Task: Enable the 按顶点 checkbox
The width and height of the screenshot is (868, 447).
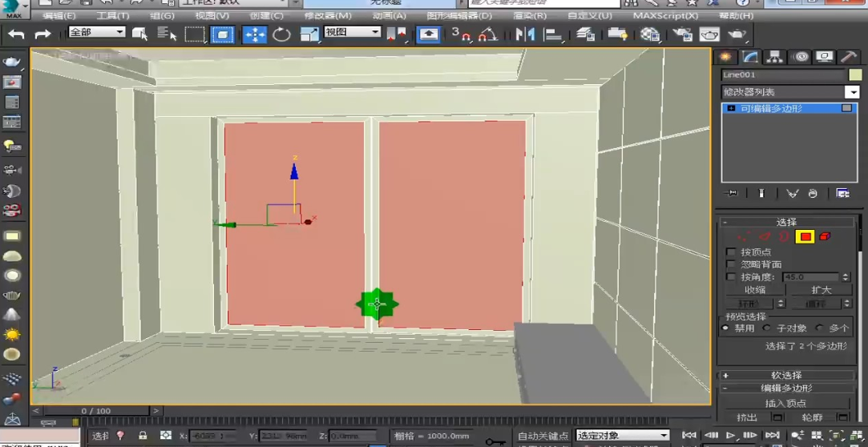Action: tap(731, 252)
